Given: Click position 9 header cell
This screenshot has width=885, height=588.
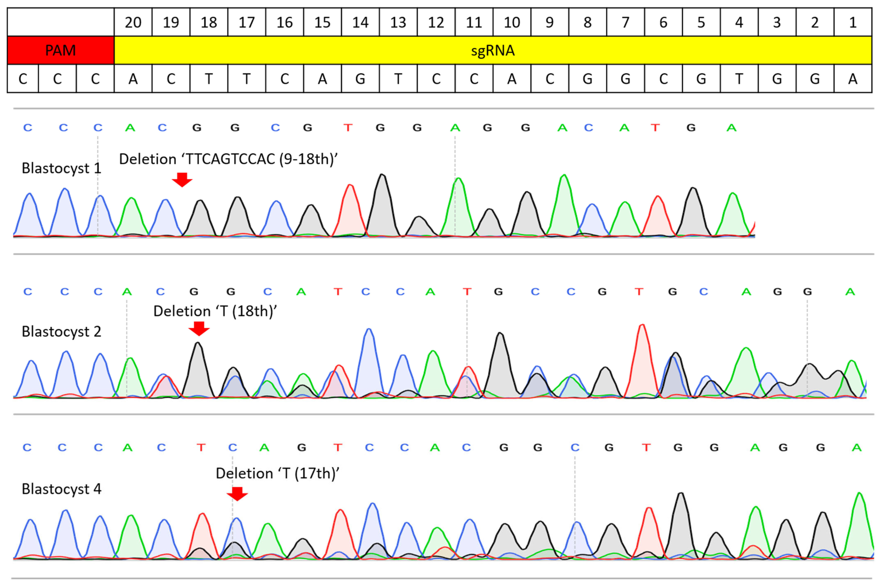Looking at the screenshot, I should [x=549, y=23].
